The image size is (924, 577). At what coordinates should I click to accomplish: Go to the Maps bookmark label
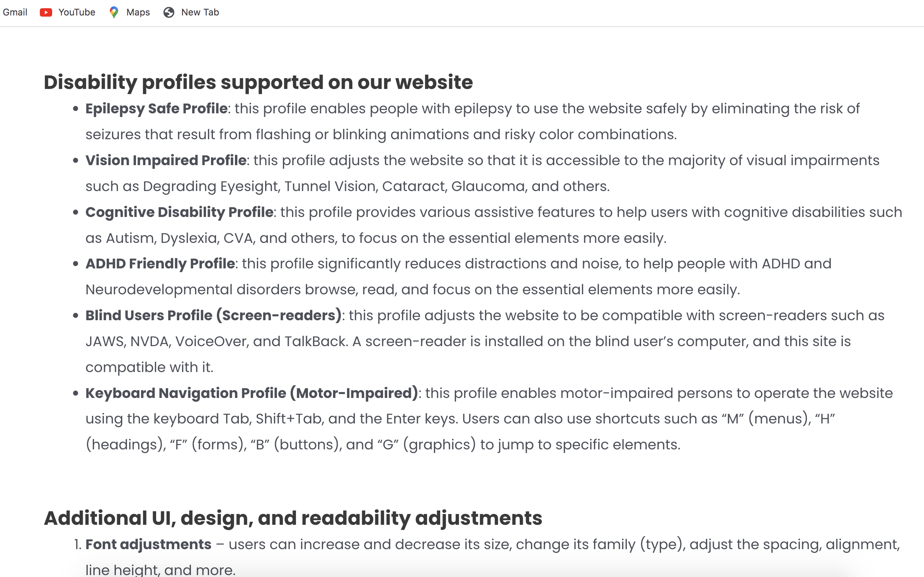[x=138, y=12]
